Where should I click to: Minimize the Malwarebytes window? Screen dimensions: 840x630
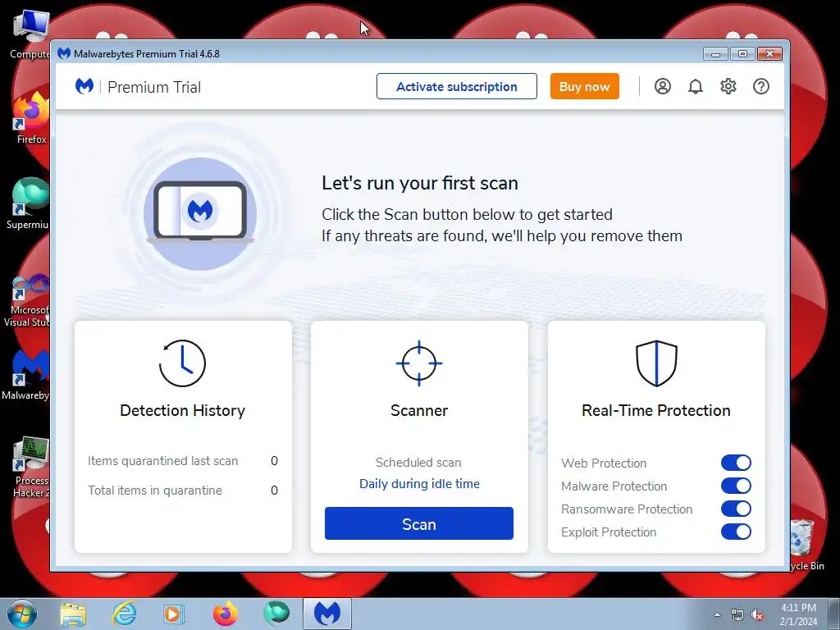click(x=715, y=53)
